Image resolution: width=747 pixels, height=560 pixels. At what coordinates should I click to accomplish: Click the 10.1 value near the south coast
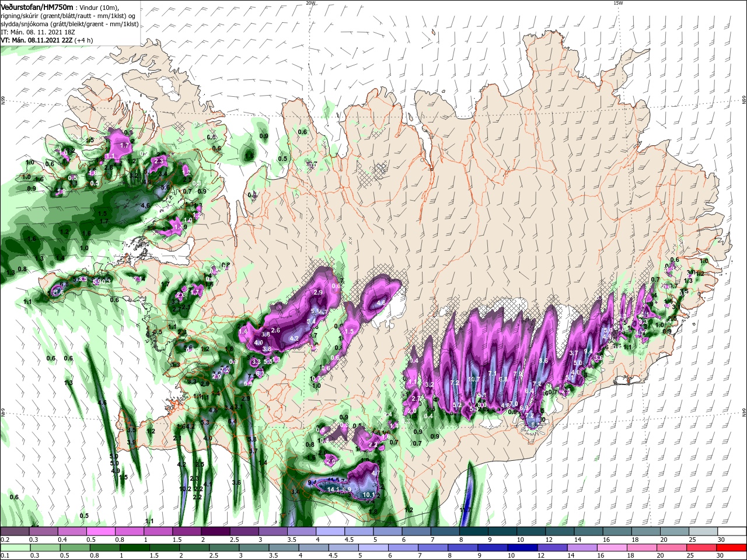[x=369, y=495]
